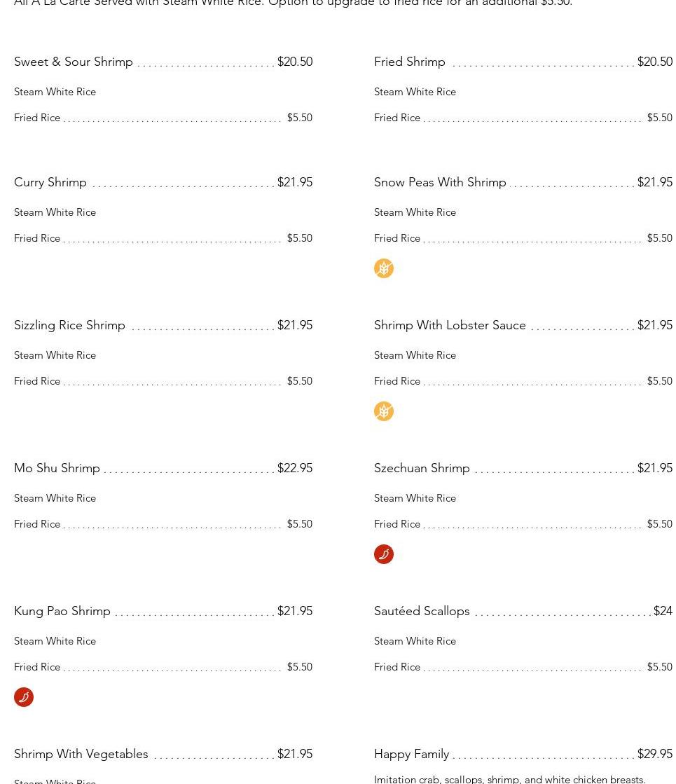The width and height of the screenshot is (676, 784).
Task: Click the spicy pepper icon under Szechuan Shrimp
Action: [x=384, y=554]
